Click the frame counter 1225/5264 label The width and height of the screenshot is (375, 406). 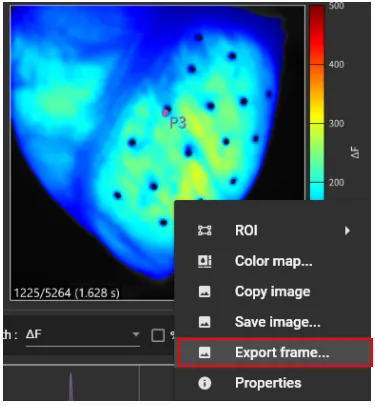[x=67, y=293]
